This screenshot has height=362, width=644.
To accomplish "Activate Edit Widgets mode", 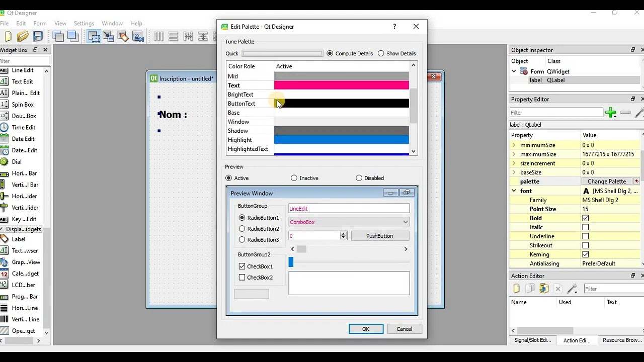I will point(94,36).
